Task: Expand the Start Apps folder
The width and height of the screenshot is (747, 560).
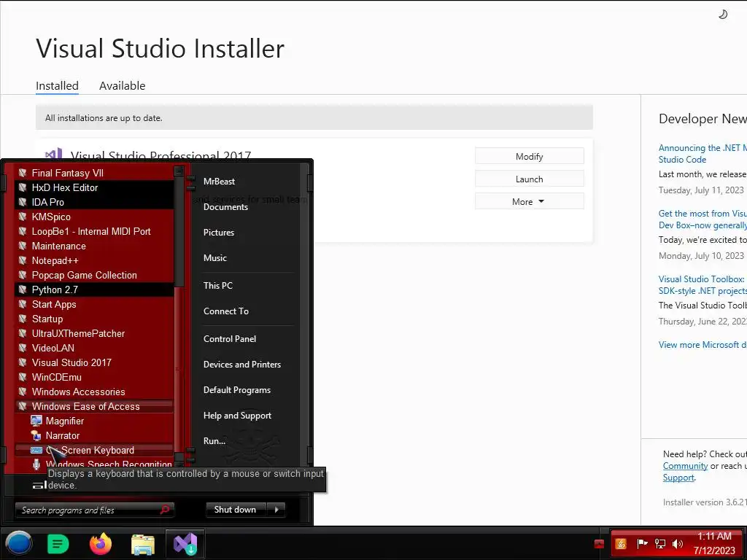Action: [x=94, y=304]
